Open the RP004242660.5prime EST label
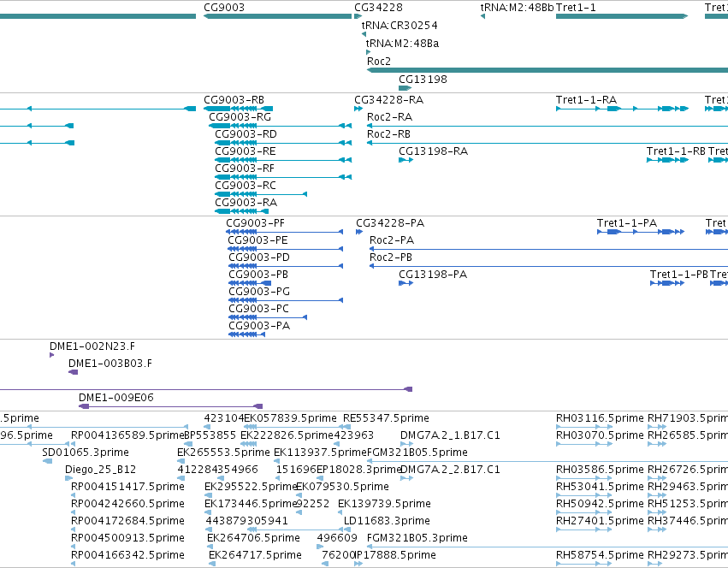Viewport: 728px width, 568px height. click(x=127, y=504)
